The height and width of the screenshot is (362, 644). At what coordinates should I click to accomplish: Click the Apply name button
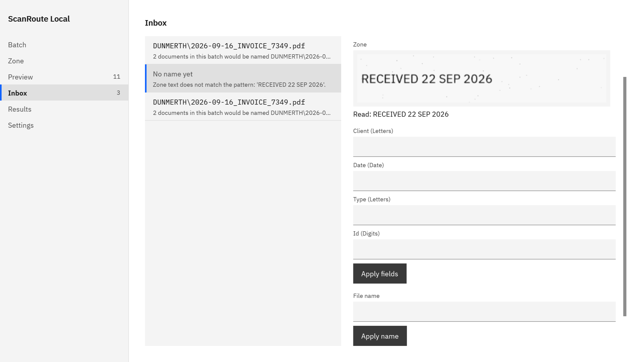tap(380, 336)
